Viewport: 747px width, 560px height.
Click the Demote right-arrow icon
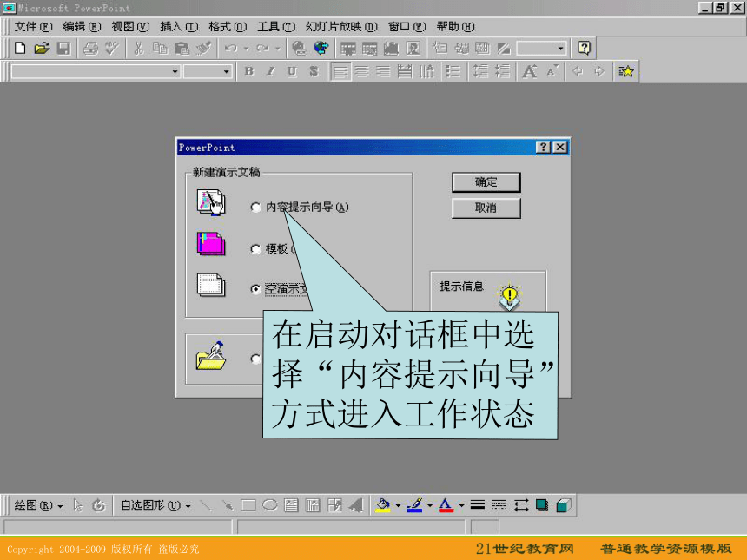(x=599, y=71)
